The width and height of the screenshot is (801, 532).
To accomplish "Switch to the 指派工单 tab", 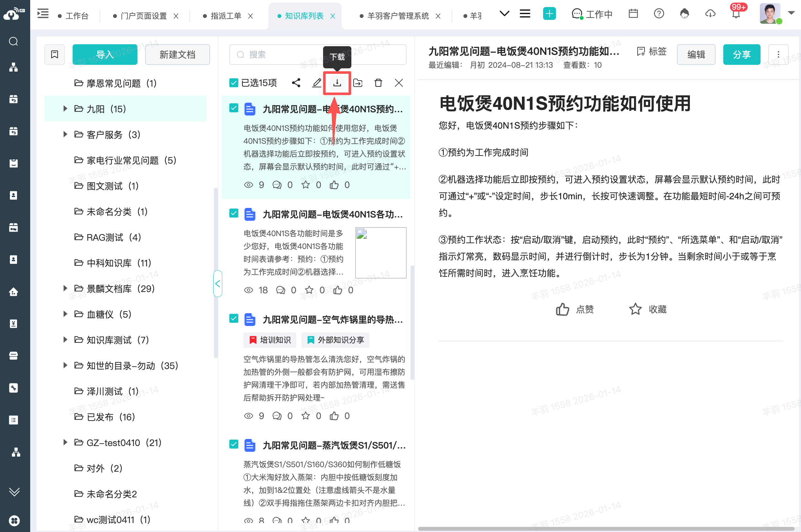I will point(225,16).
